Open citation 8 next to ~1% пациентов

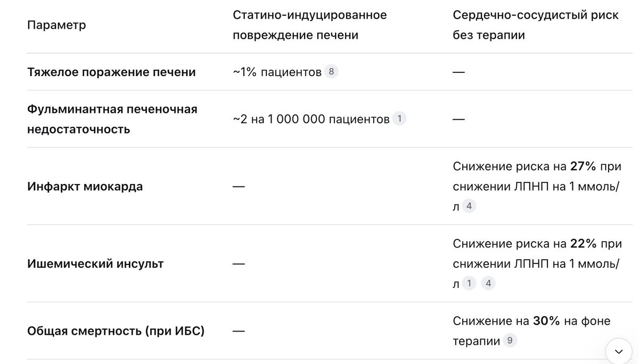click(x=331, y=72)
